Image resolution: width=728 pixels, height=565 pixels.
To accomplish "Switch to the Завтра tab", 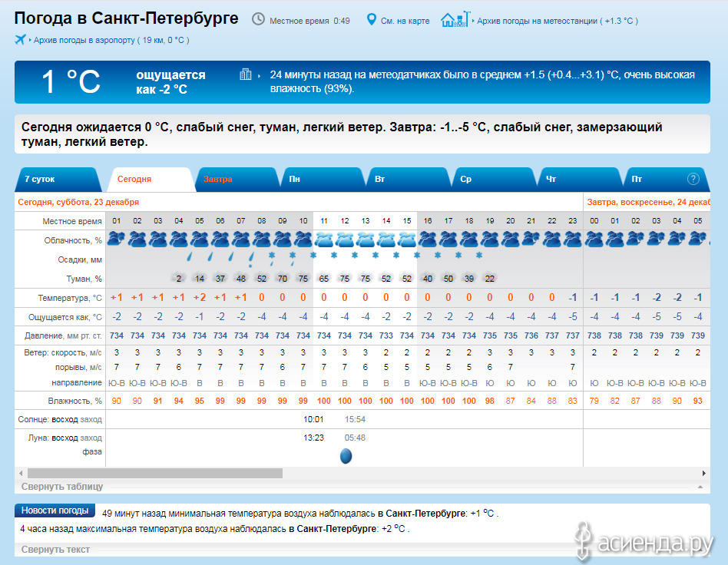I will coord(218,180).
